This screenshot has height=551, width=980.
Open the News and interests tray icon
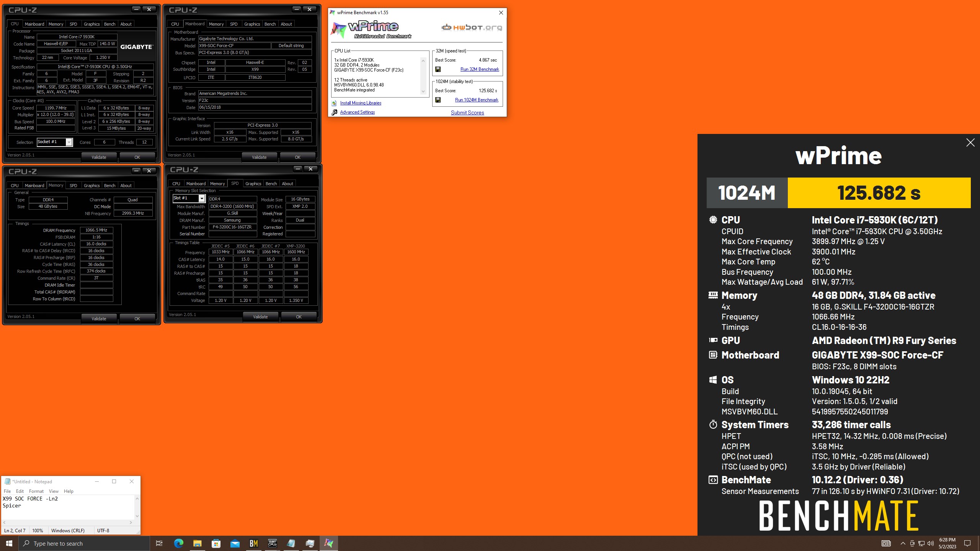click(x=886, y=543)
